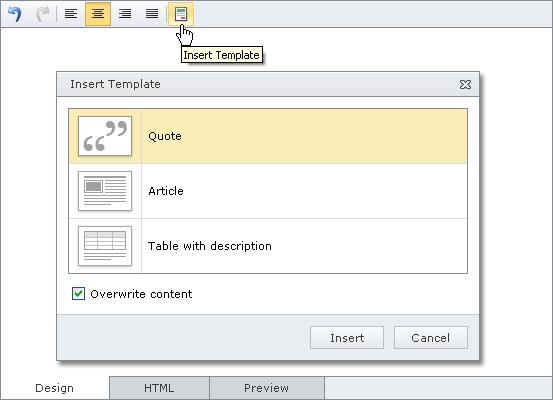
Task: Open the Preview tab
Action: (x=267, y=388)
